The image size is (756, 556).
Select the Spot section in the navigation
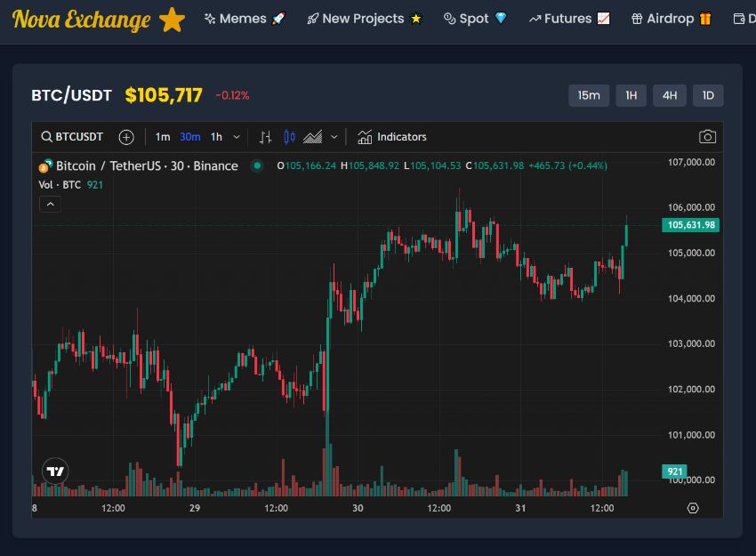475,18
